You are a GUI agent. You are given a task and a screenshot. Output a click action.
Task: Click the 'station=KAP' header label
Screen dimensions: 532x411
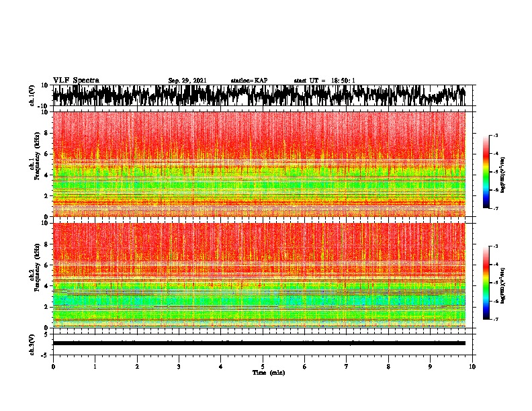(249, 81)
